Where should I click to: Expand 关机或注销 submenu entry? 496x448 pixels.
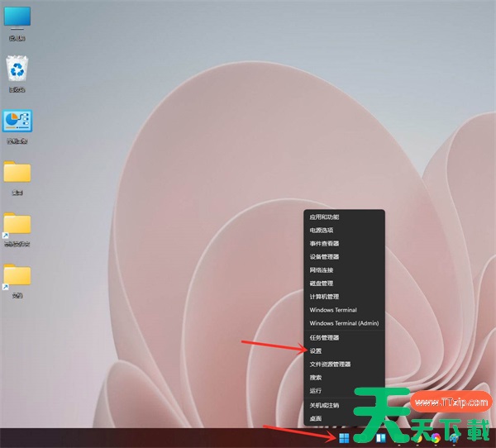pyautogui.click(x=344, y=405)
